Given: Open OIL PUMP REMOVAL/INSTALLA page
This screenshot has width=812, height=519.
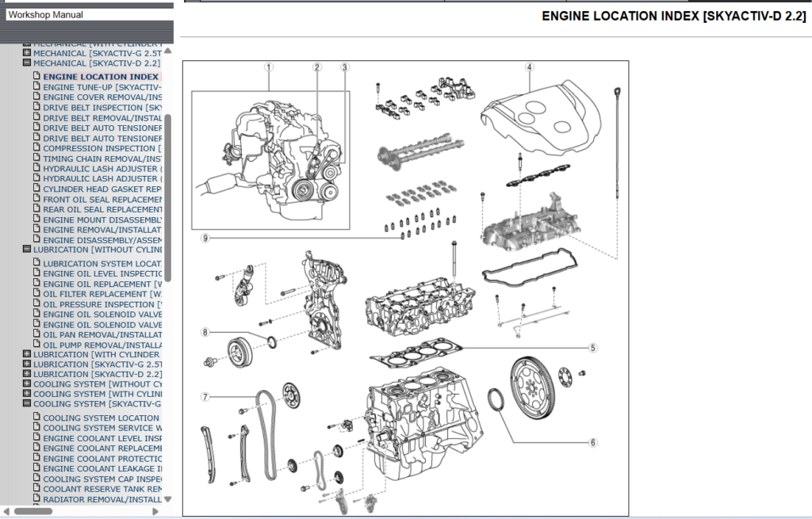Looking at the screenshot, I should point(102,345).
